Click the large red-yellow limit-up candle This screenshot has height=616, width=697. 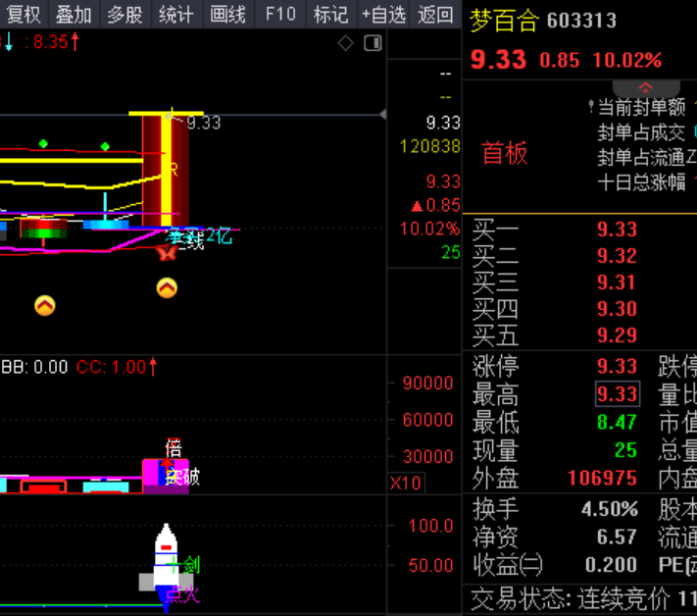pos(166,170)
